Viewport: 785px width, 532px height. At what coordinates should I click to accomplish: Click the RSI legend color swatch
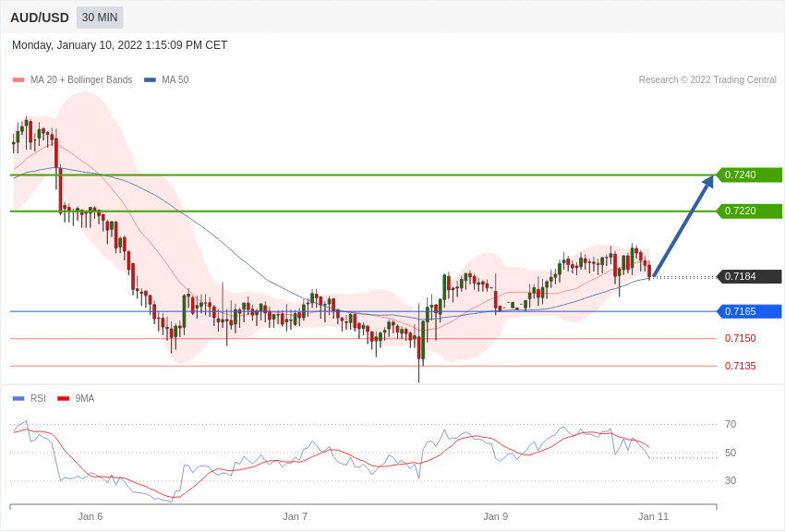point(18,398)
